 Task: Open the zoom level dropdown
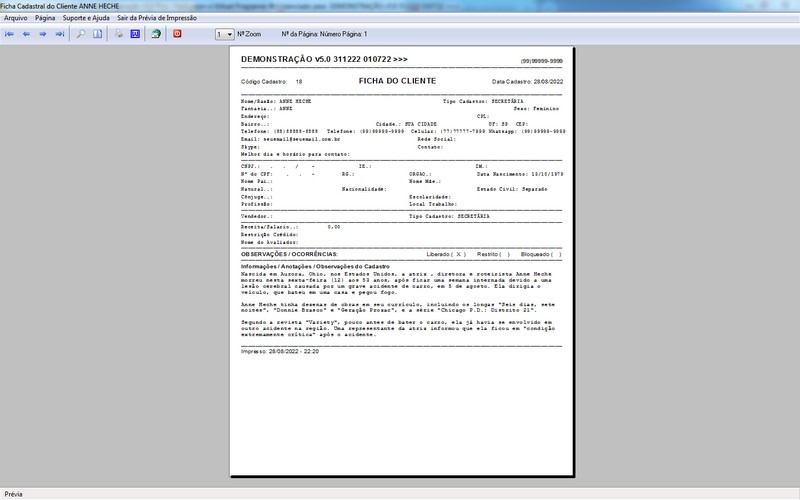pyautogui.click(x=230, y=34)
